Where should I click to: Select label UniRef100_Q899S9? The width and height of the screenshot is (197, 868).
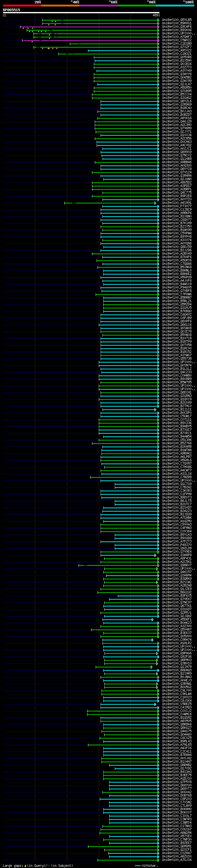point(177,152)
